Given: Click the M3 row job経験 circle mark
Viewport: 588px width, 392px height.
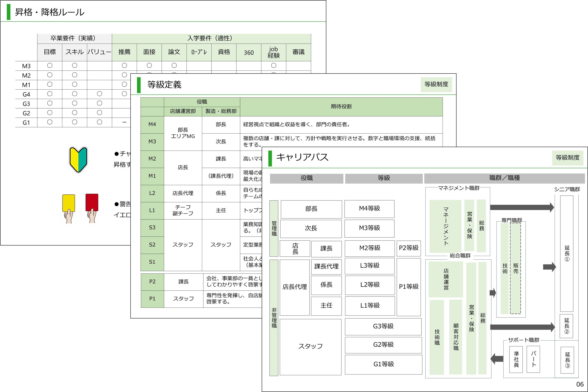Looking at the screenshot, I should click(x=274, y=65).
